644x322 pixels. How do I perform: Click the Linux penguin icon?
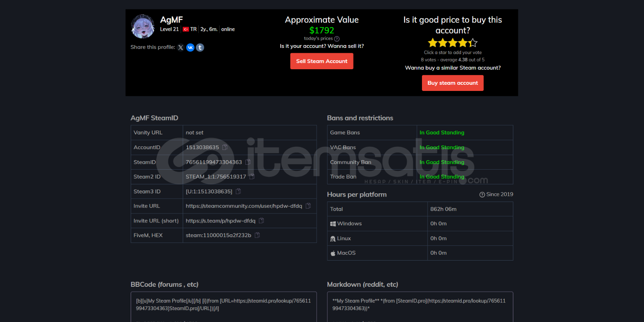pos(333,238)
